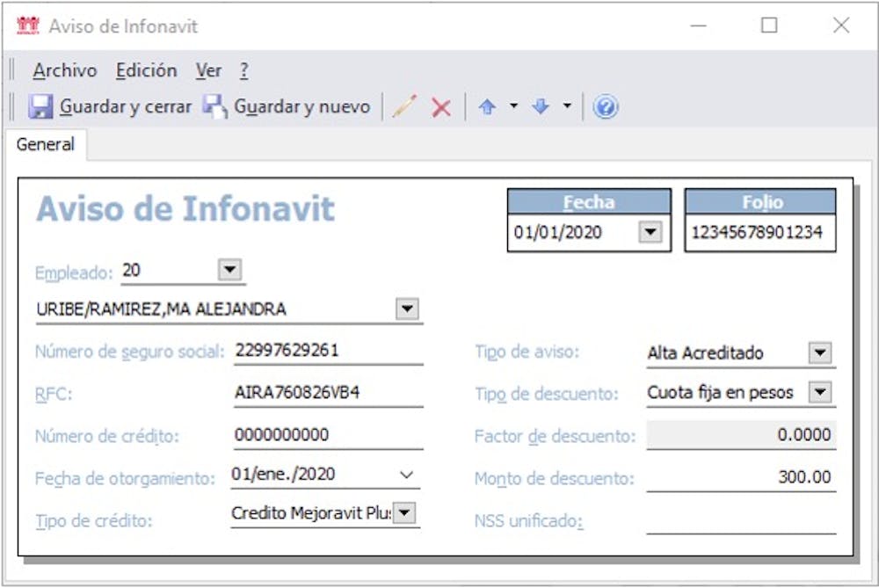Open the Empleado number dropdown
This screenshot has width=879, height=588.
coord(229,270)
